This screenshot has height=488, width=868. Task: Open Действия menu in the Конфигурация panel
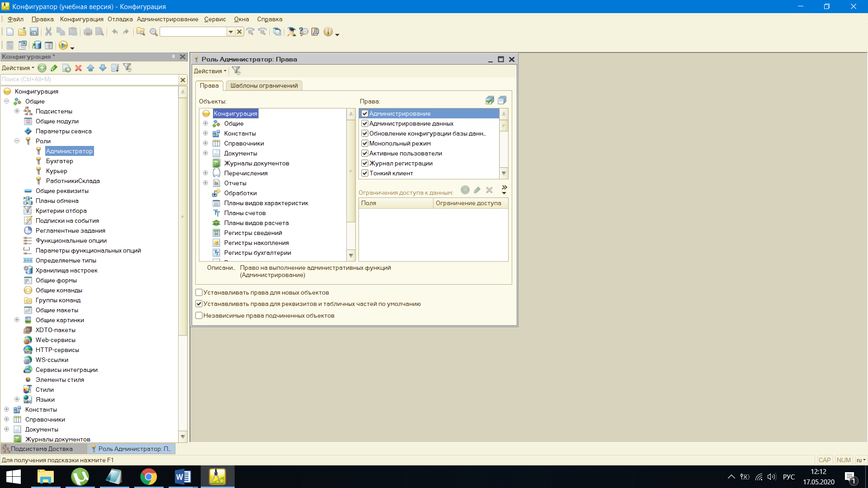point(18,68)
